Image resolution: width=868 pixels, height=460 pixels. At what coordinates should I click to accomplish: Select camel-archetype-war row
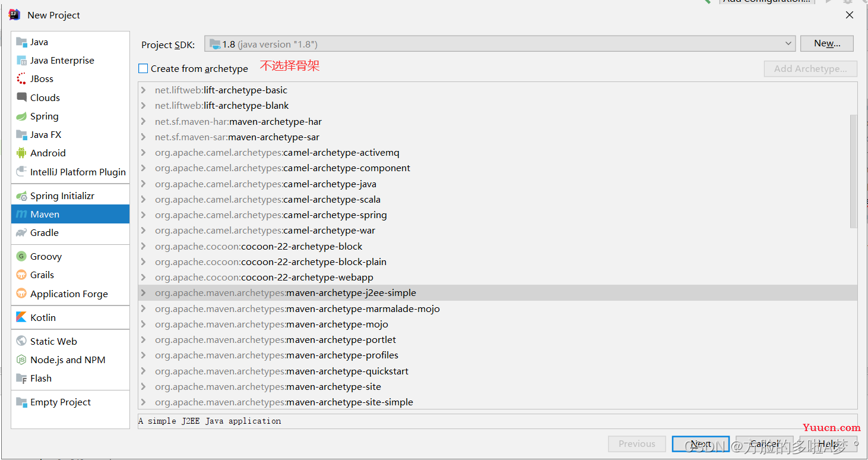pos(498,231)
